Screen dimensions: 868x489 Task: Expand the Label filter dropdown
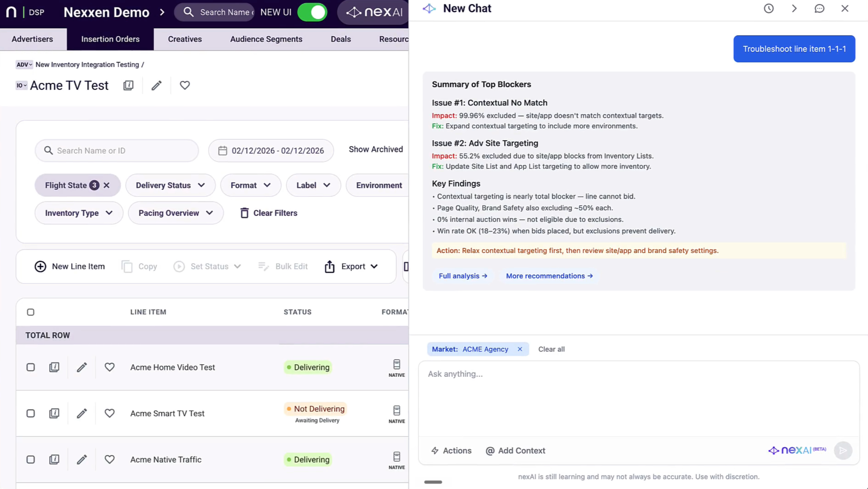pyautogui.click(x=313, y=185)
